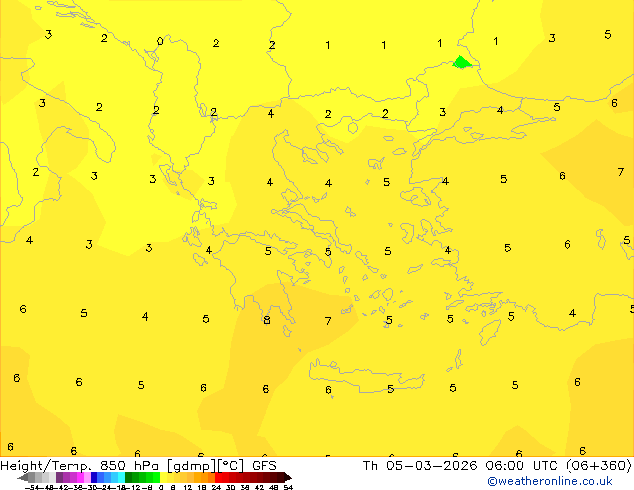The height and width of the screenshot is (490, 634).
Task: Click the 'GFS' model label
Action: point(264,465)
